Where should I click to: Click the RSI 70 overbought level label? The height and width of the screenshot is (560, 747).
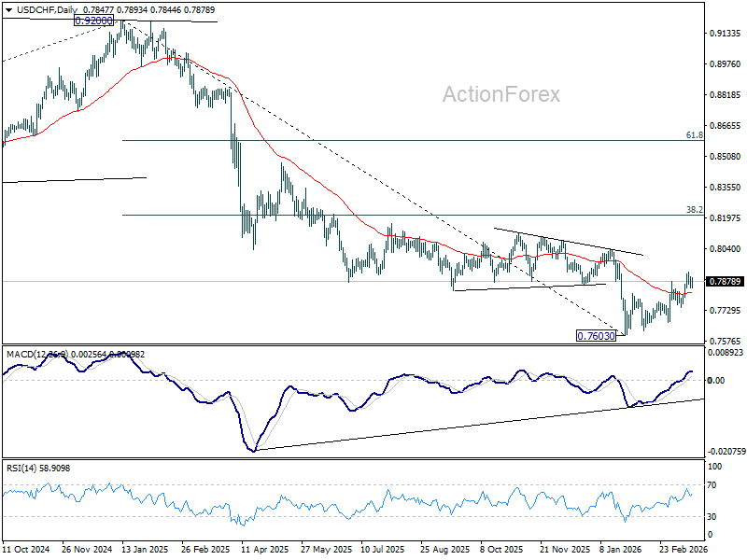coord(712,485)
